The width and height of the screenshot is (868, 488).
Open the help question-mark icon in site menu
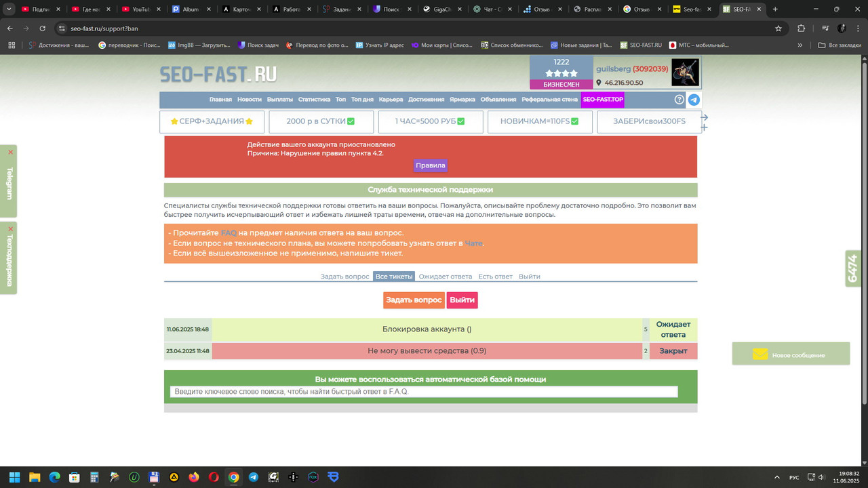click(x=679, y=100)
